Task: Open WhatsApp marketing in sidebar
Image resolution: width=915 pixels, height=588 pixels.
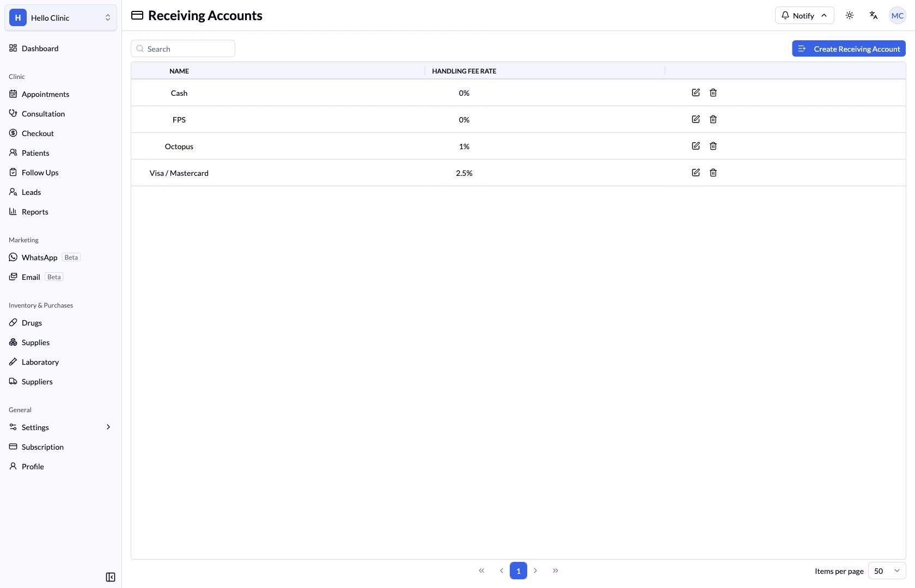Action: click(x=60, y=257)
